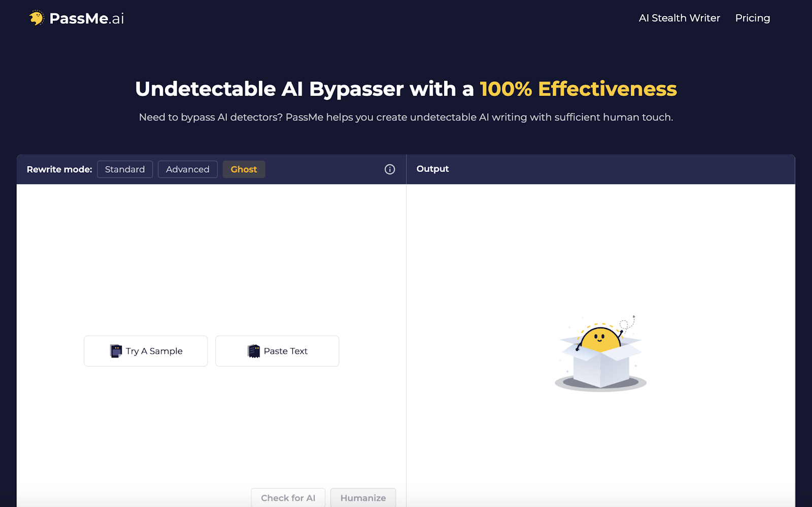Click the clipboard icon on Paste Text
Viewport: 812px width, 507px height.
pyautogui.click(x=254, y=351)
